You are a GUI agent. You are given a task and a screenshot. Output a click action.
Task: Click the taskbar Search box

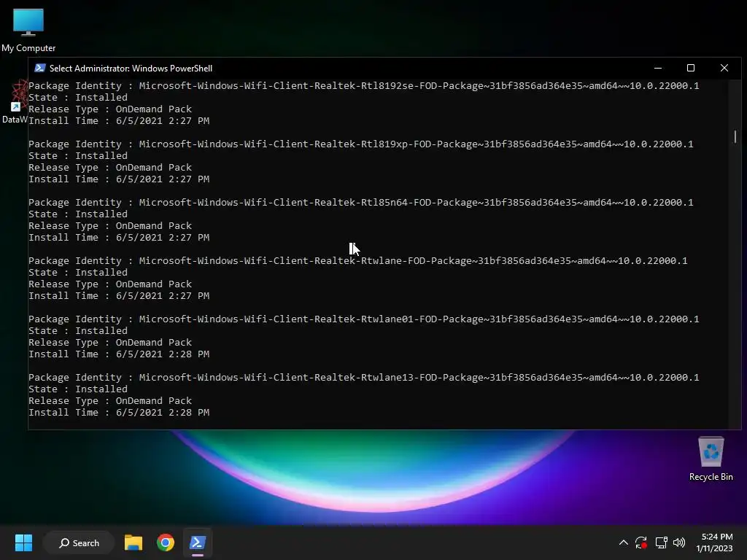(x=79, y=542)
